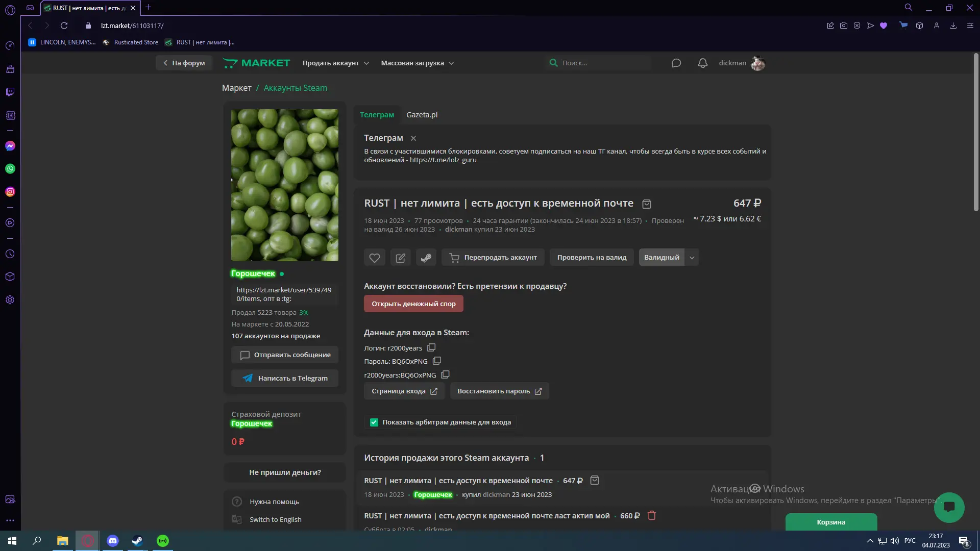Open Messenger from the browser sidebar
980x551 pixels.
point(10,146)
